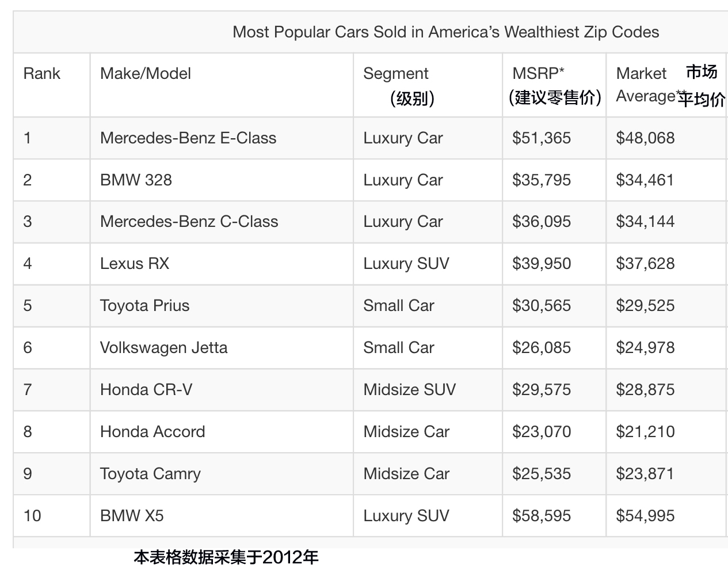Screen dimensions: 728x569
Task: Click the $51,365 MSRP value
Action: click(x=542, y=138)
